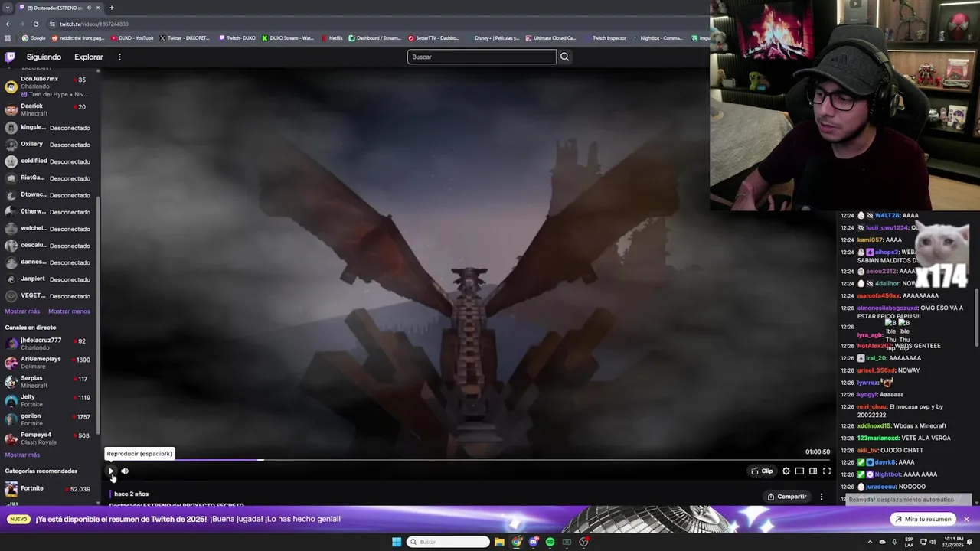Open the BetterTTV Dashboard bookmark
980x551 pixels.
[x=433, y=38]
